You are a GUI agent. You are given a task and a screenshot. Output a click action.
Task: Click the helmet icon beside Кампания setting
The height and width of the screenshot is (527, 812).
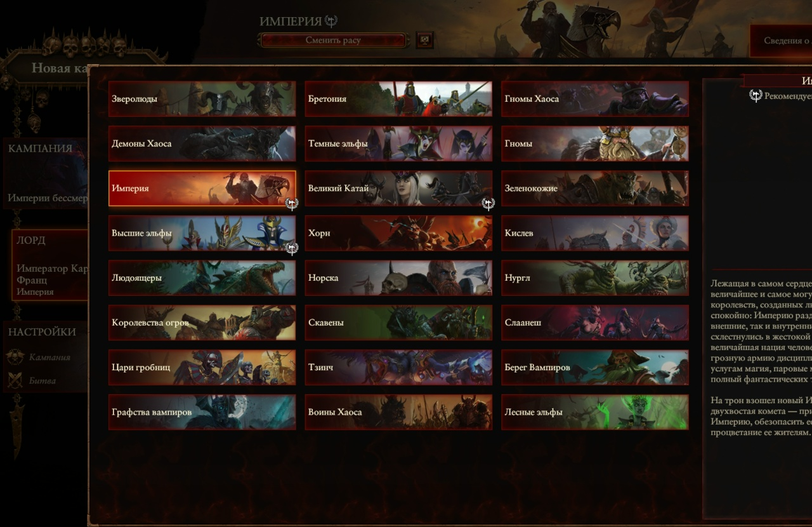coord(16,357)
